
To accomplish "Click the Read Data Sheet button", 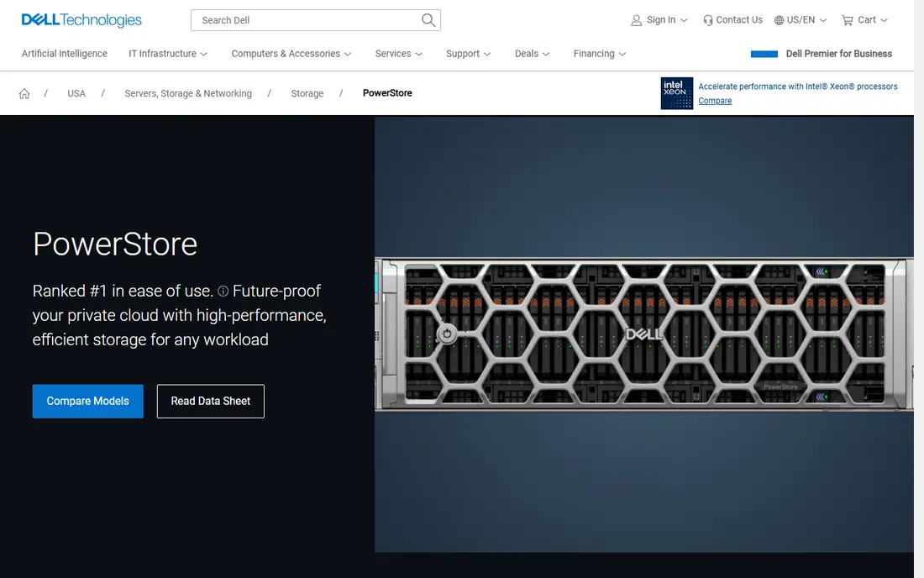I will 210,402.
